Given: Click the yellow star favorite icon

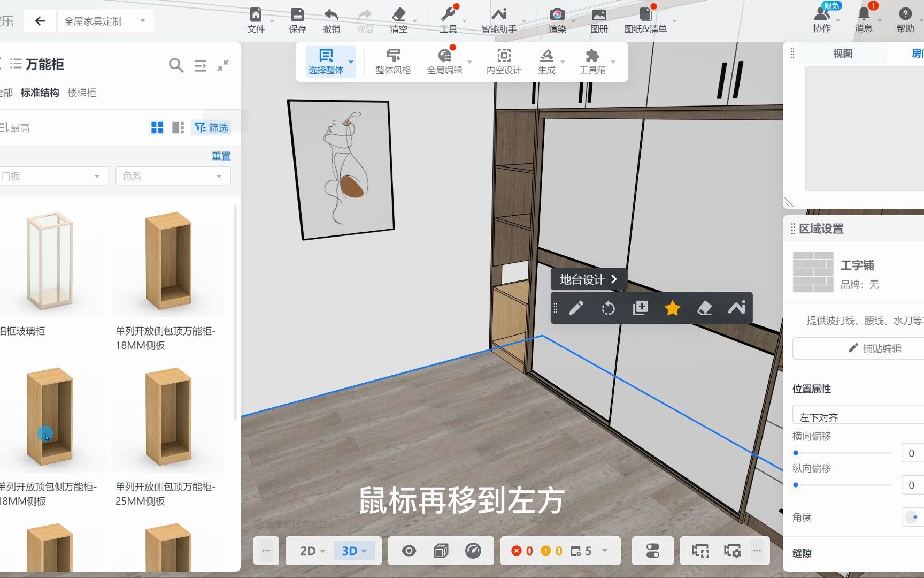Looking at the screenshot, I should [x=672, y=308].
